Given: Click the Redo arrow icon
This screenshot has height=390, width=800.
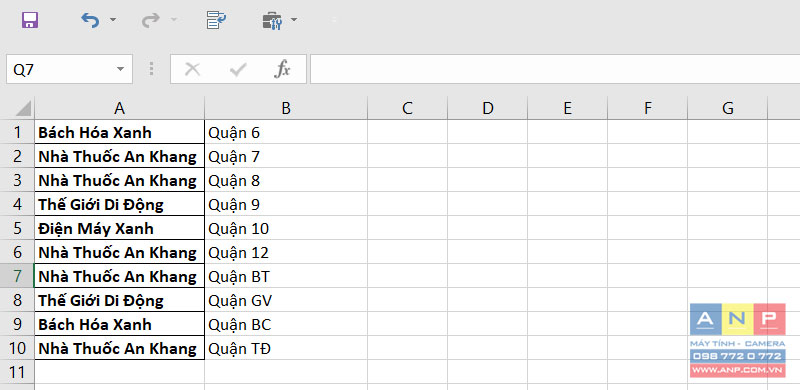Looking at the screenshot, I should point(151,20).
